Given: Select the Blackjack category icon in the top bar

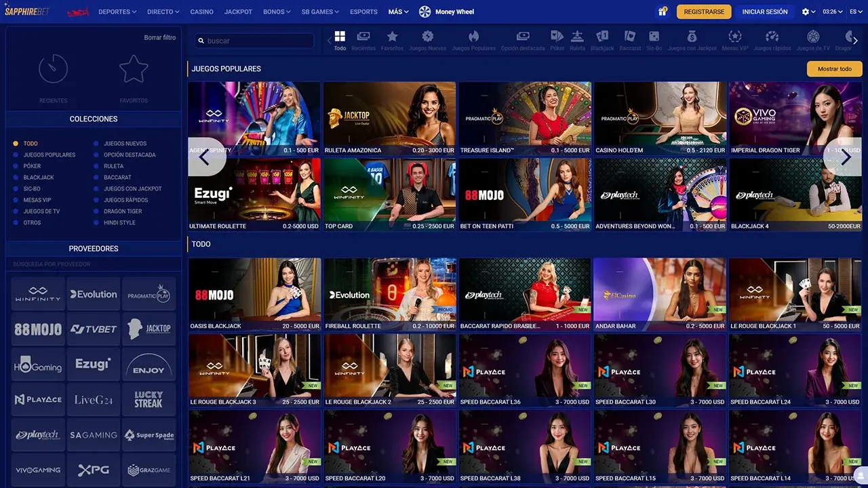Looking at the screenshot, I should coord(602,37).
